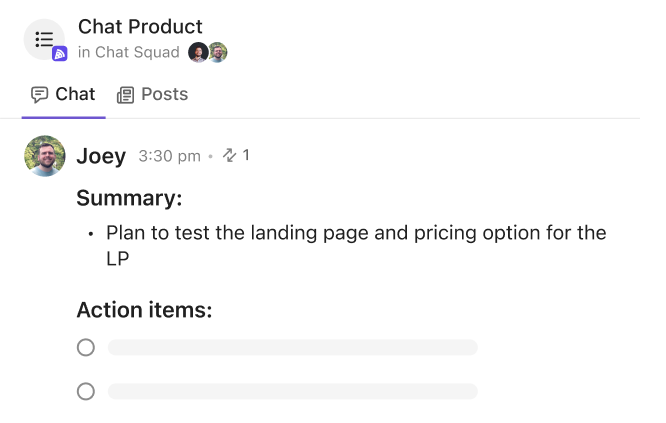Open the second member avatar in header
666x423 pixels.
pos(218,52)
